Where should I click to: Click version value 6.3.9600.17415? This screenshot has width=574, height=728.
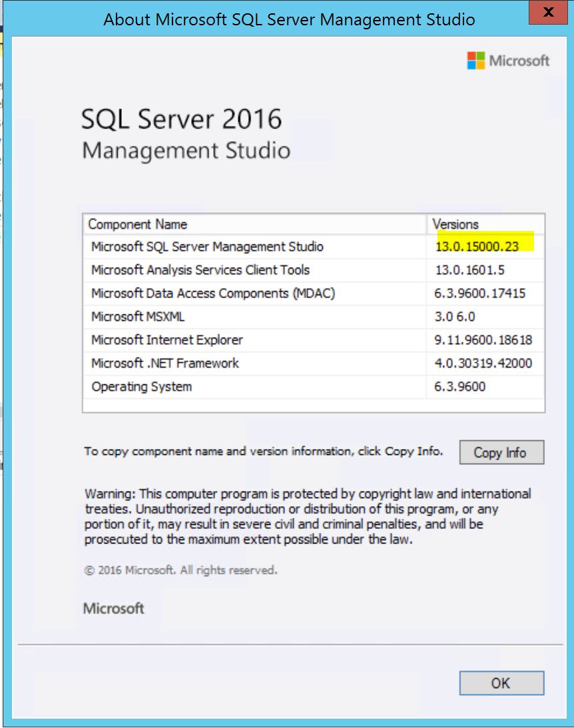pos(480,294)
